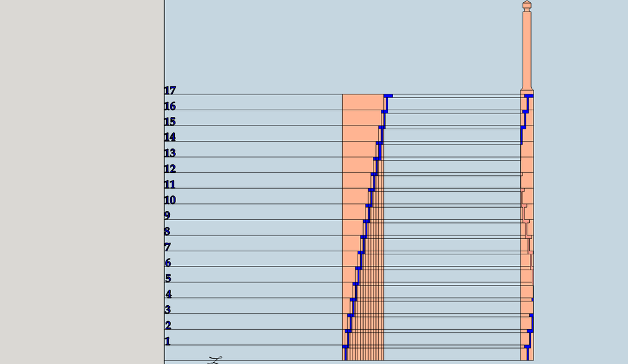Select the level label 3

coord(168,309)
